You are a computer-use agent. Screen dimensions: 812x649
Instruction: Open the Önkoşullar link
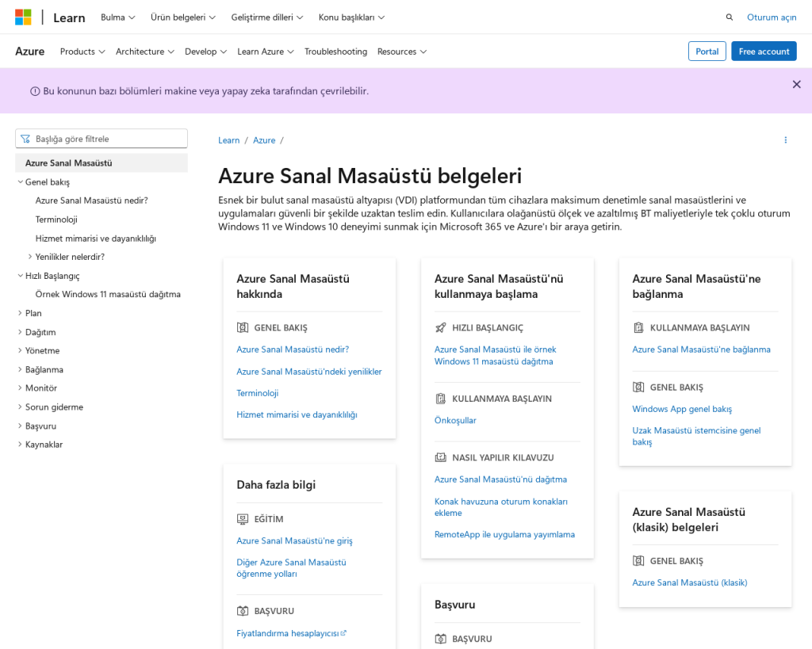coord(455,420)
